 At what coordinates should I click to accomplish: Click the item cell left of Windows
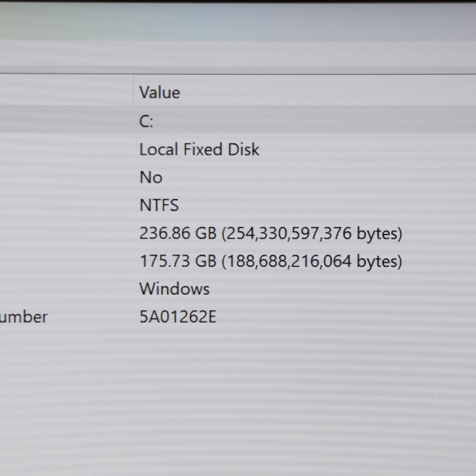[x=63, y=289]
